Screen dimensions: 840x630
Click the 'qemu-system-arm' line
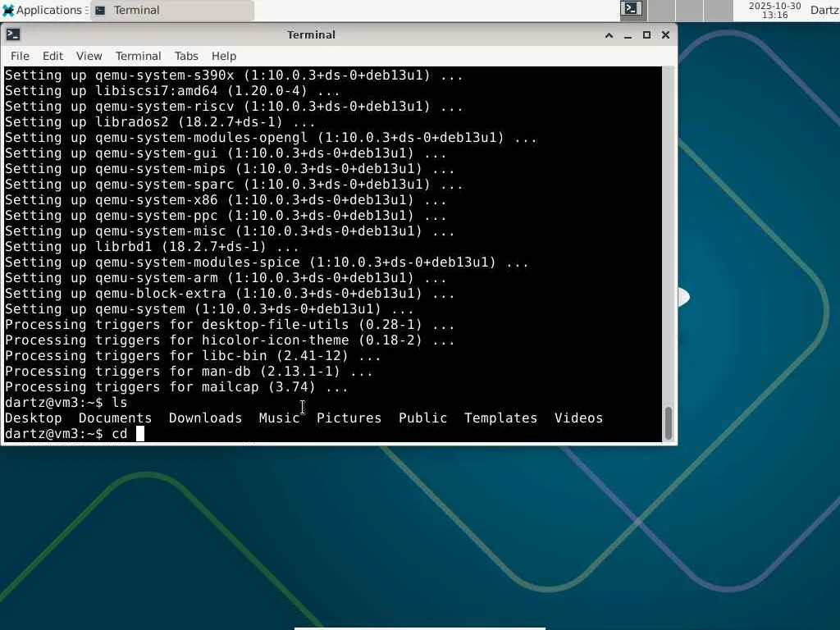[226, 277]
